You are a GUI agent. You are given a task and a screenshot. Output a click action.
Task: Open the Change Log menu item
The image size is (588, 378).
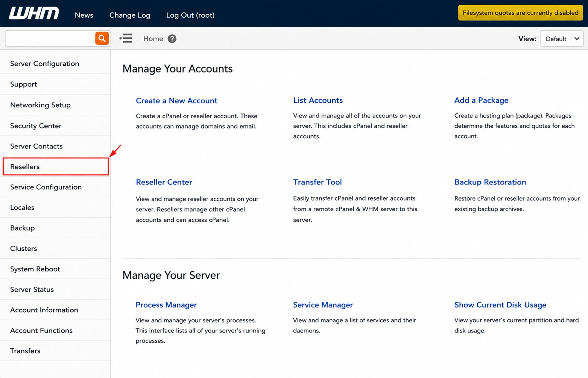130,15
